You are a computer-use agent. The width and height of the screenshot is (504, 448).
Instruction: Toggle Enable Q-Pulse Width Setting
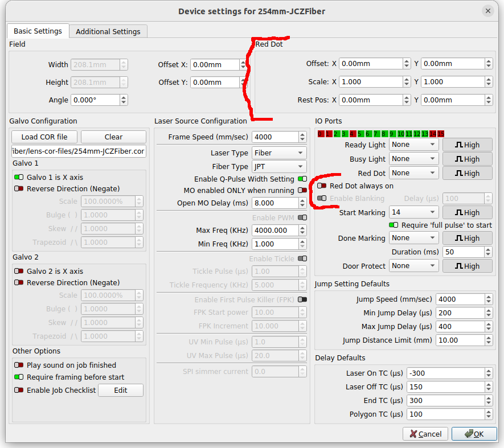(x=302, y=179)
